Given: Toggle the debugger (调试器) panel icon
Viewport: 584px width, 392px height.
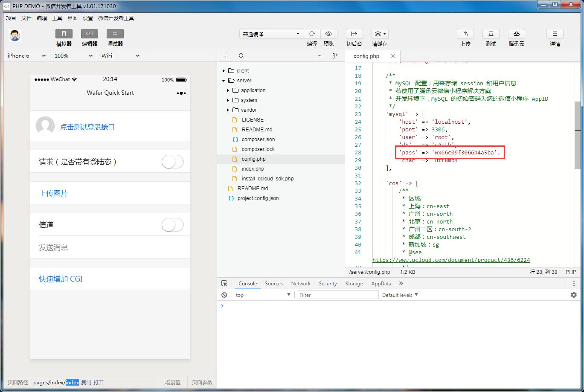Looking at the screenshot, I should (115, 34).
